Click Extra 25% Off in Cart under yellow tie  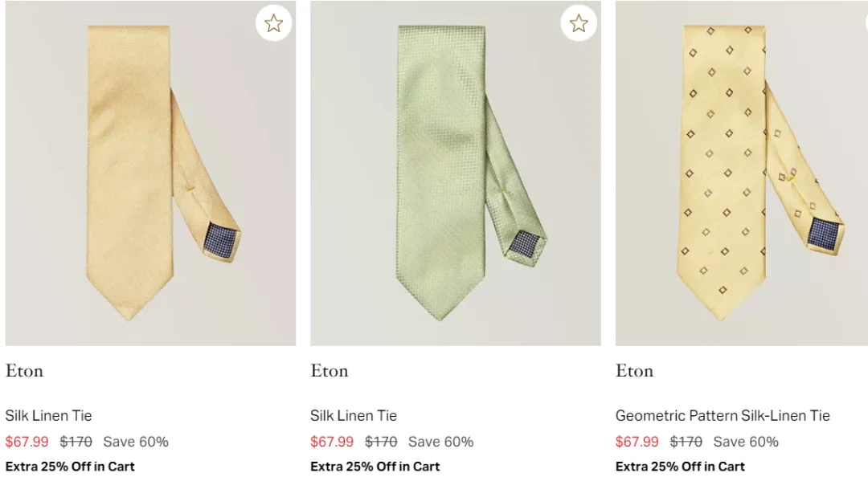(x=70, y=467)
